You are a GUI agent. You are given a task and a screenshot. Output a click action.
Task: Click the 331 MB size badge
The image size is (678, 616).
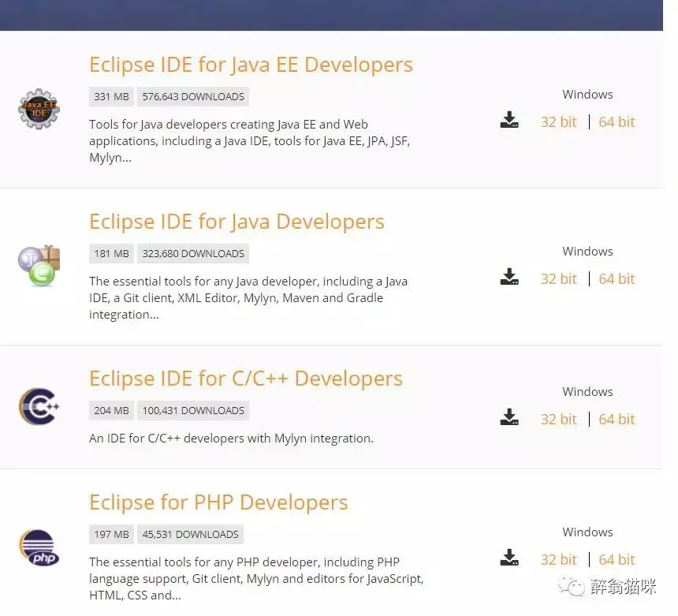pos(112,96)
